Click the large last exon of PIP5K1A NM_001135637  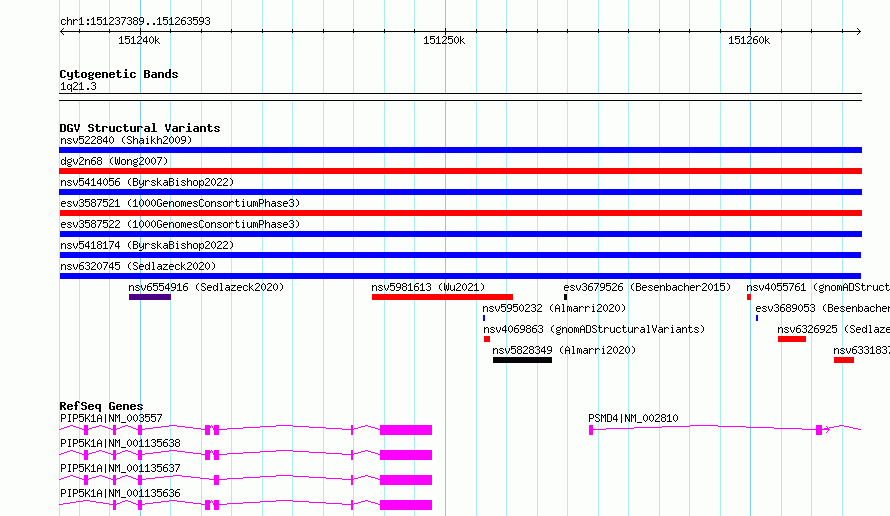click(x=406, y=480)
